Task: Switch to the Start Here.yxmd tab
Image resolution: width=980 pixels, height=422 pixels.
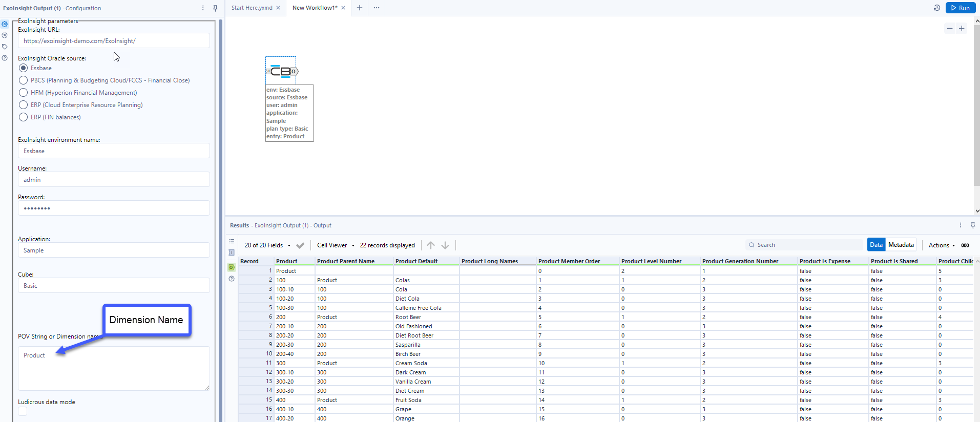Action: click(x=252, y=8)
